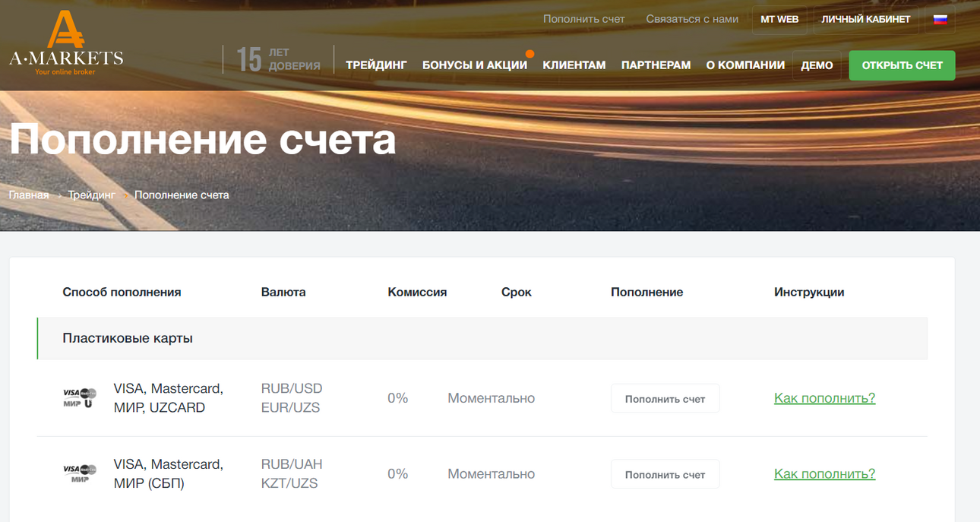This screenshot has width=980, height=522.
Task: Go to Главная breadcrumb
Action: click(x=29, y=195)
